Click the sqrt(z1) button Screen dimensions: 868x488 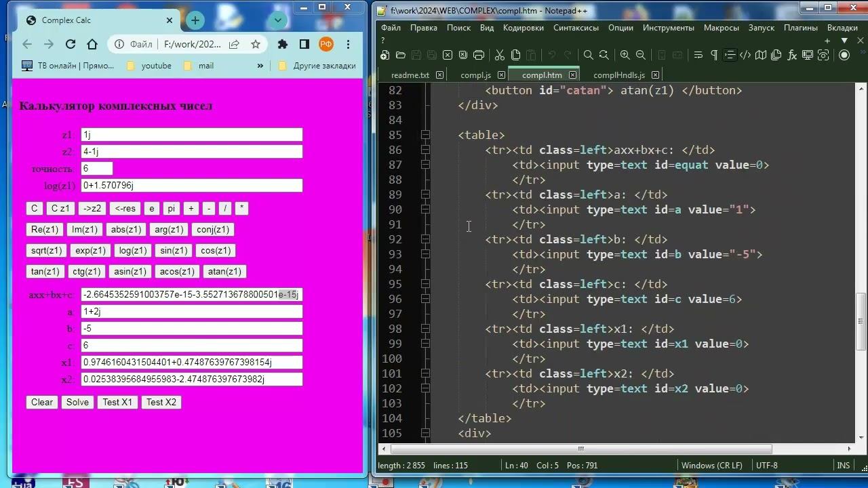tap(46, 250)
